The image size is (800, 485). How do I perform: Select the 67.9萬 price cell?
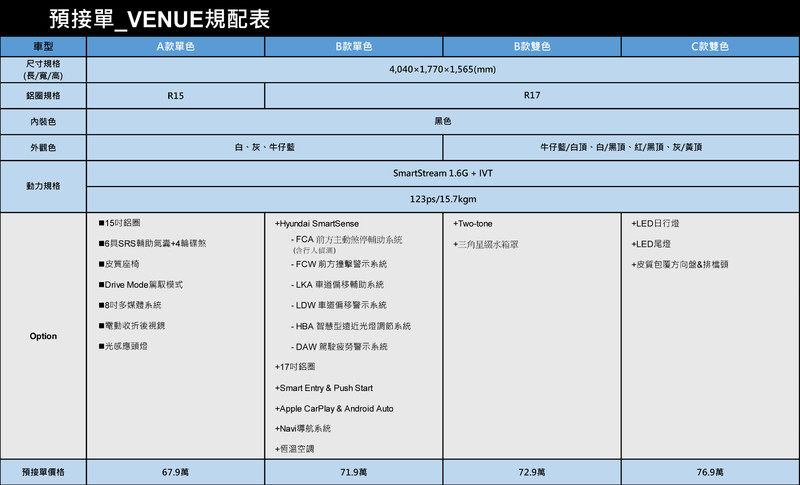[x=176, y=472]
